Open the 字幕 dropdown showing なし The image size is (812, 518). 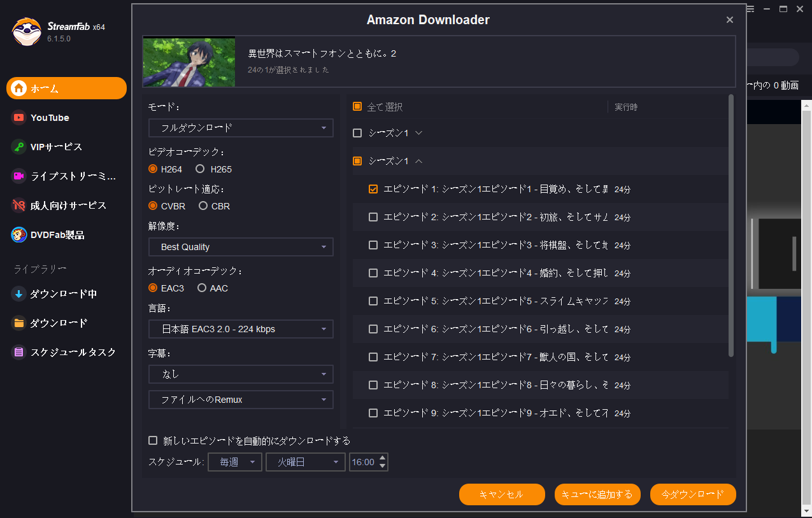pos(241,374)
